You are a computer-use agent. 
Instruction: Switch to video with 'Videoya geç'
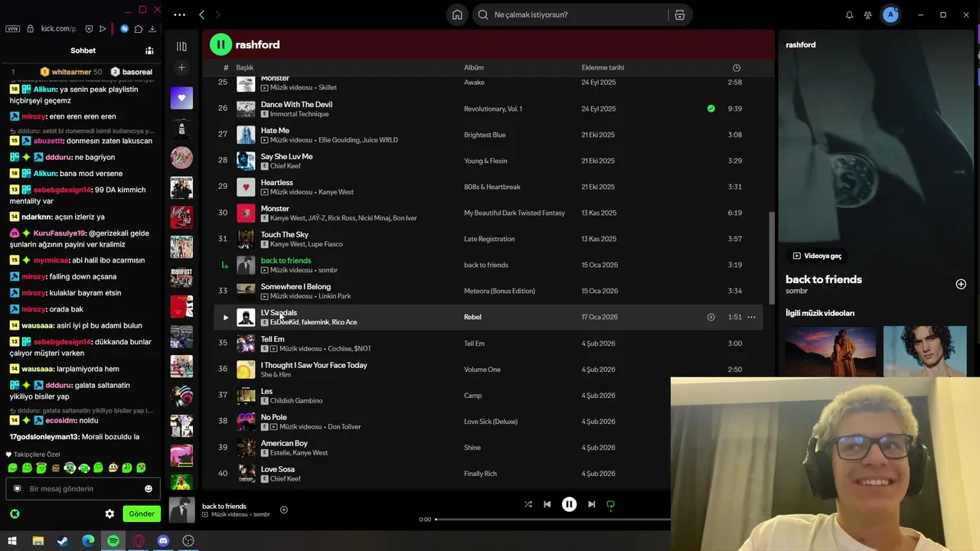pos(817,256)
